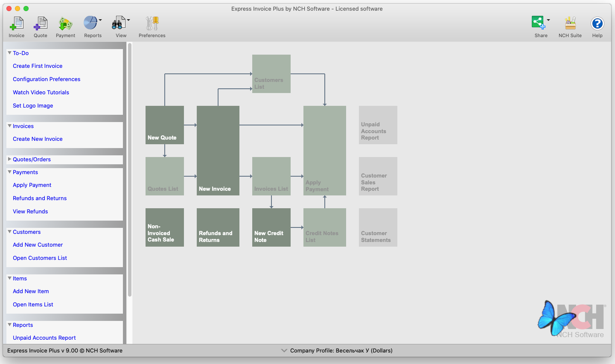Open the Customers List flowchart tile
This screenshot has height=364, width=615.
coord(271,74)
